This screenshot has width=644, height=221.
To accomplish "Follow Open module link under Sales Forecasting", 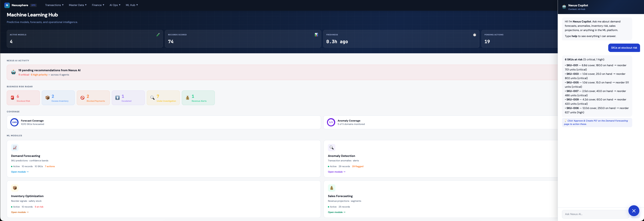I will coord(337,212).
